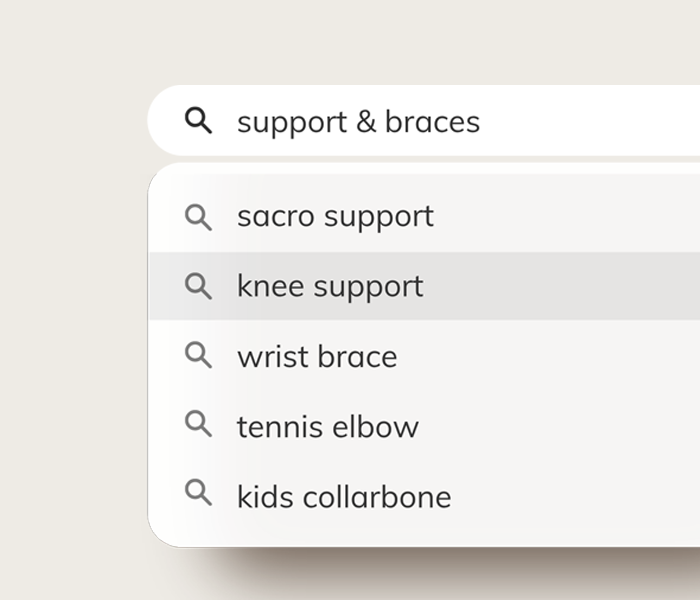Focus the 'support & braces' search field
The image size is (700, 600).
pos(424,121)
